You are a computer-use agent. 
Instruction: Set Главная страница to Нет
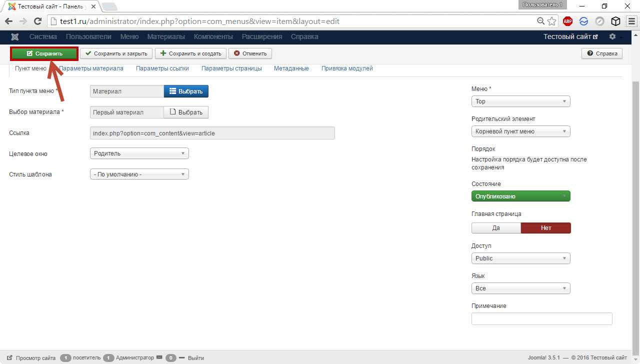click(x=545, y=228)
